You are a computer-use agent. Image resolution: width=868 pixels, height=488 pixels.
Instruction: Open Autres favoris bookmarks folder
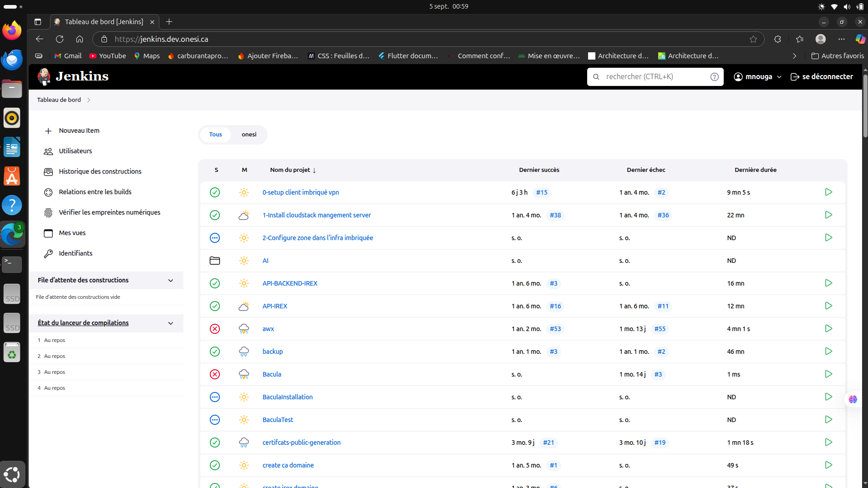tap(838, 56)
